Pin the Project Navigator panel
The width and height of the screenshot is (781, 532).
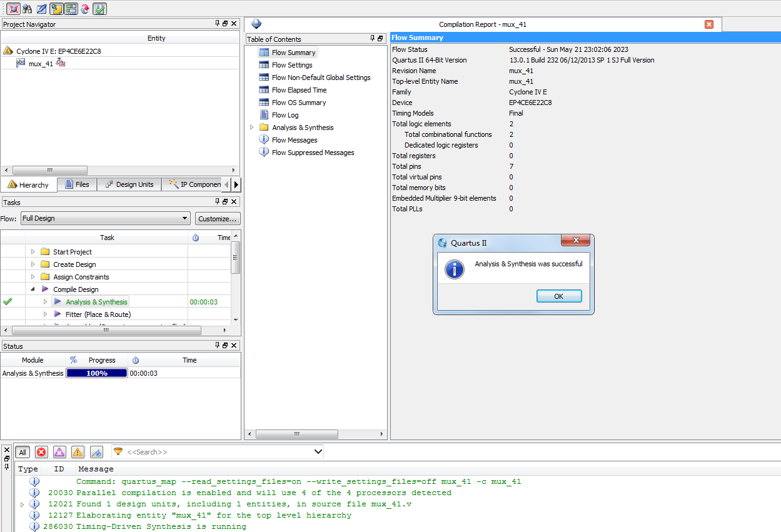click(x=217, y=24)
